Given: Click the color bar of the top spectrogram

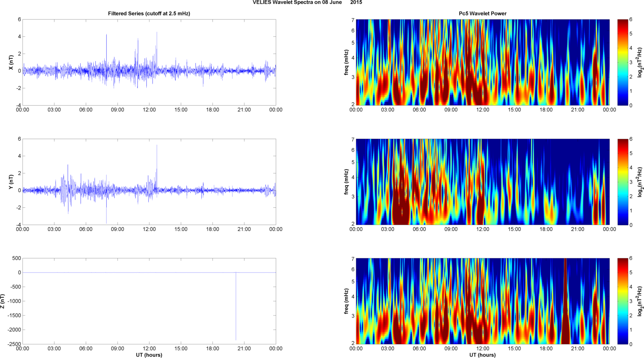Looking at the screenshot, I should (x=623, y=62).
